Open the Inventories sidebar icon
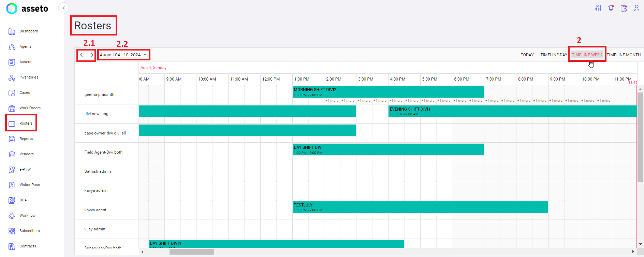 12,77
